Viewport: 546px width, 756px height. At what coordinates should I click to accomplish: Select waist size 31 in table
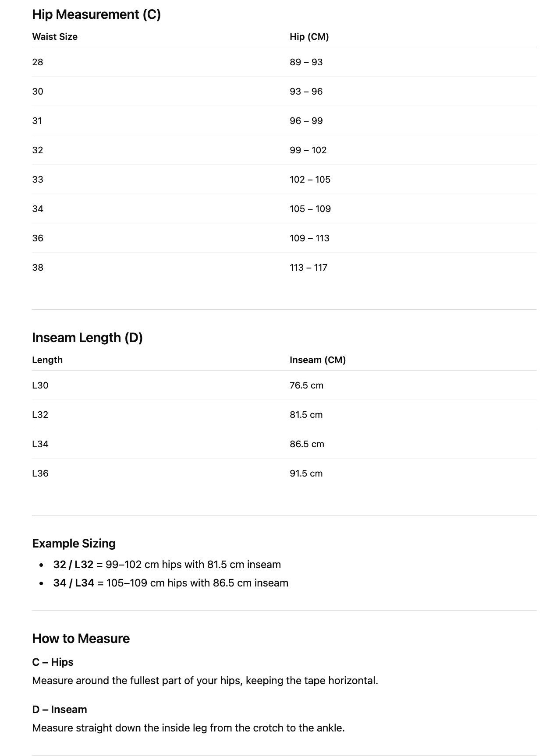[x=37, y=121]
